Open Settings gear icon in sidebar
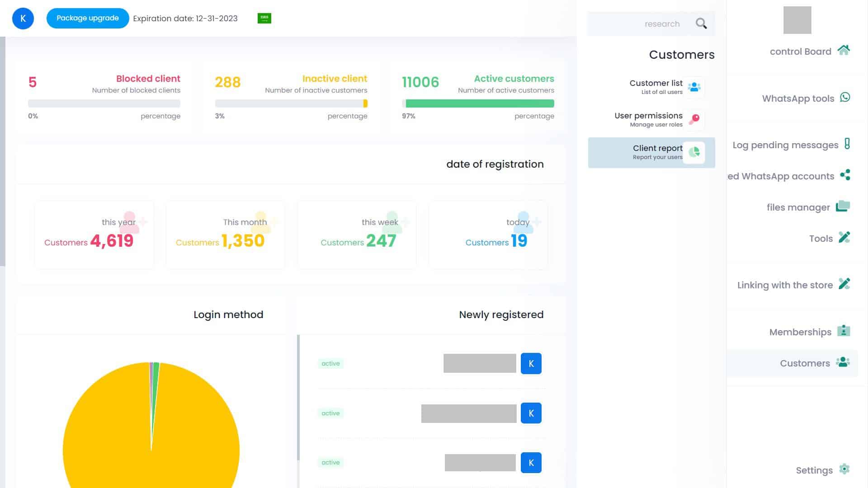Screen dimensions: 868x488 pos(844,469)
